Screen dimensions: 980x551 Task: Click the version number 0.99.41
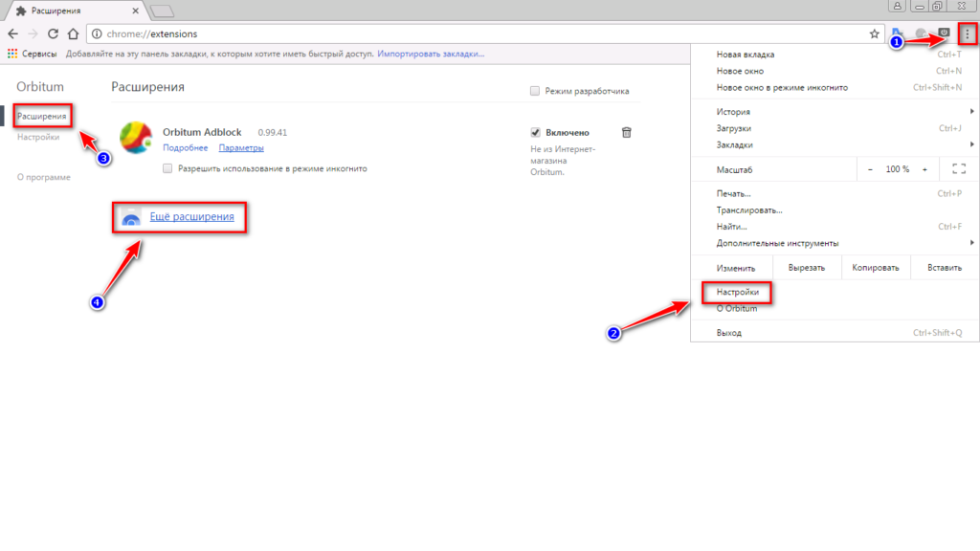[273, 132]
